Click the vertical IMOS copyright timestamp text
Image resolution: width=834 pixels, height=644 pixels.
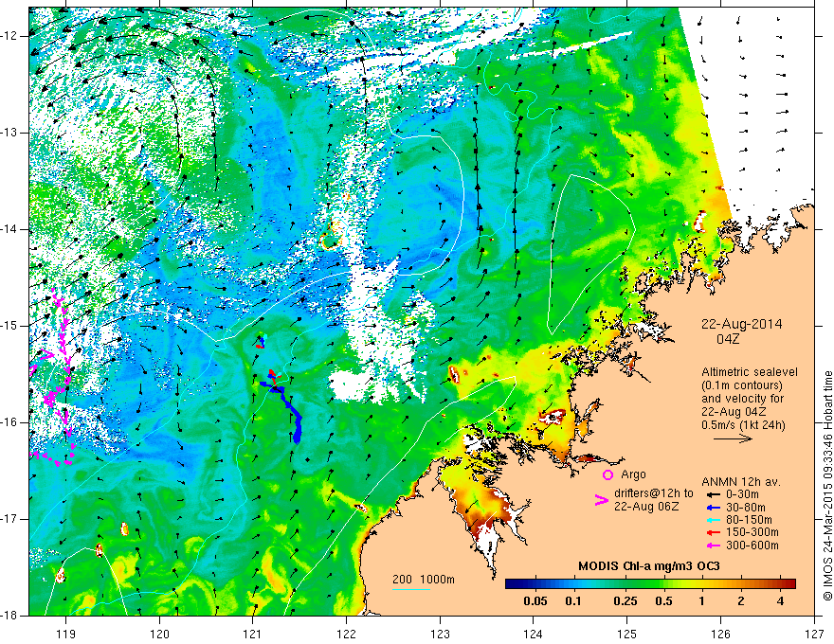pyautogui.click(x=827, y=487)
